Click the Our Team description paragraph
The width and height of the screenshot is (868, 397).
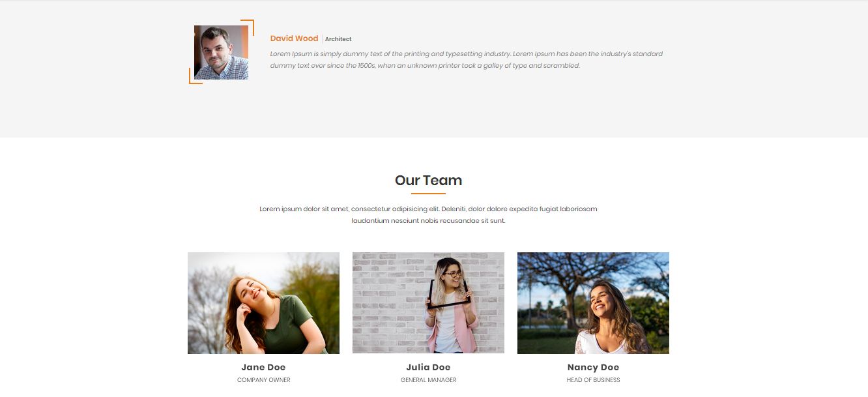pos(428,215)
